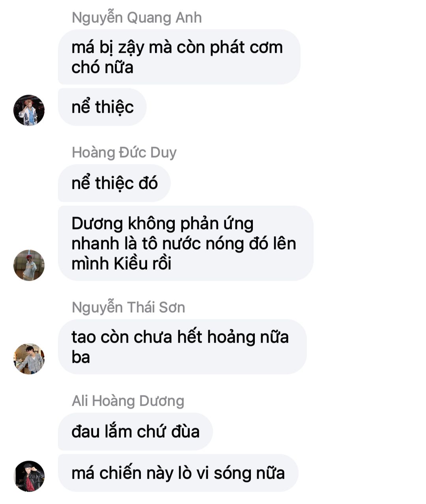Select the short 'nể thiệc' message bubble
Image resolution: width=426 pixels, height=504 pixels.
(102, 107)
